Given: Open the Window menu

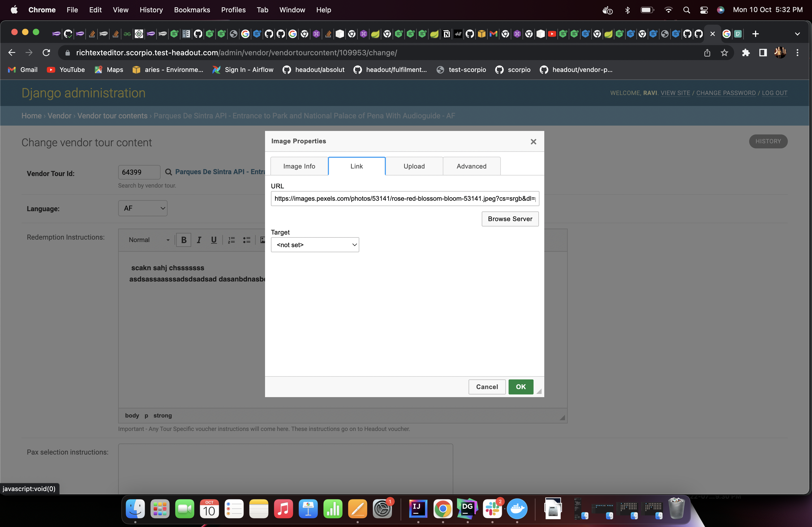Looking at the screenshot, I should [292, 10].
